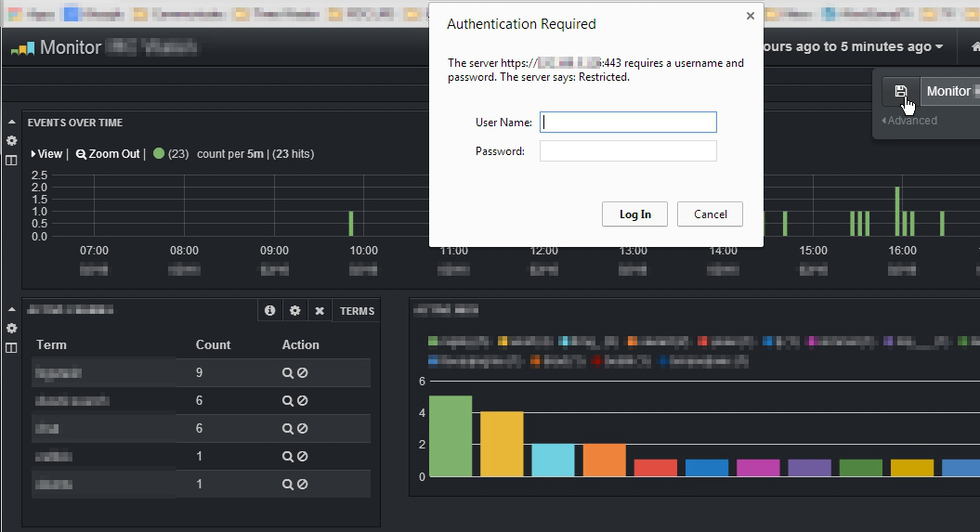Click exclude icon in fourth table row
The image size is (980, 532).
(x=303, y=457)
